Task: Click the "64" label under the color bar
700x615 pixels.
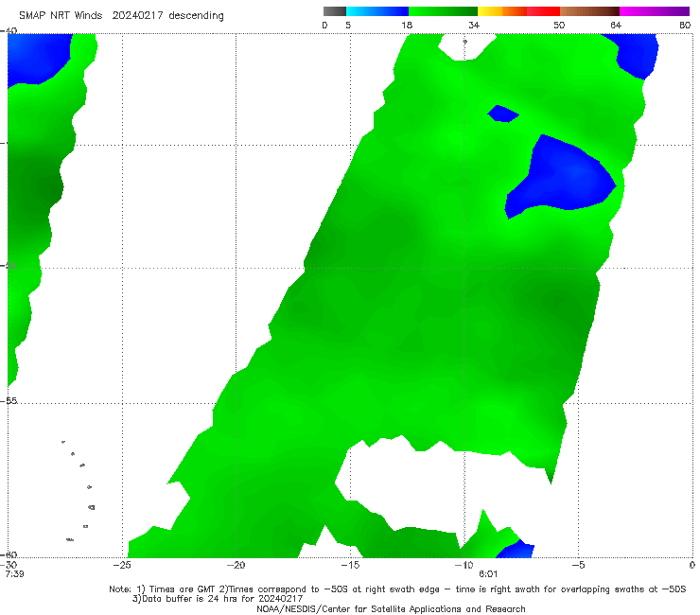Action: tap(616, 25)
